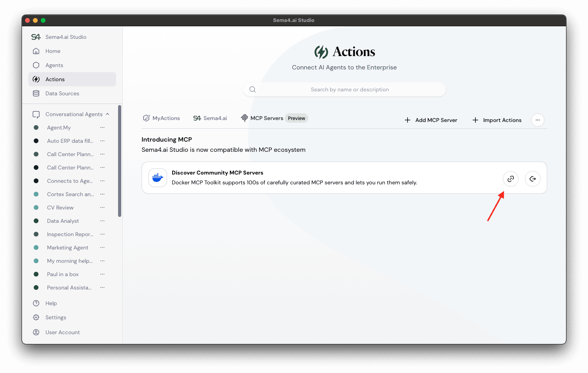Collapse the Conversational Agents section

(107, 114)
